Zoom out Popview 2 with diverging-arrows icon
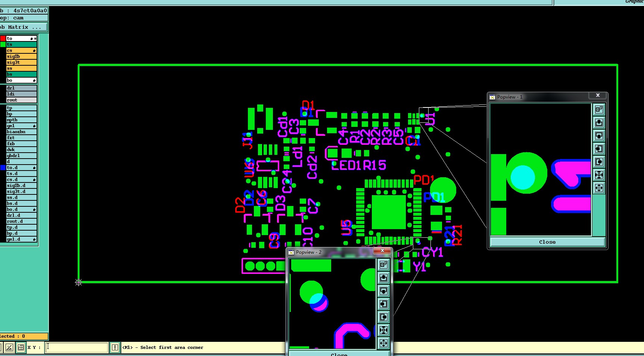Viewport: 644px width, 356px height. click(383, 343)
